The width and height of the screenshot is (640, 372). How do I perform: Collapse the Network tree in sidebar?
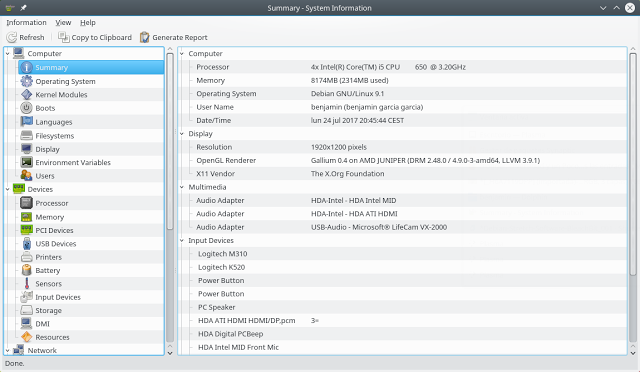(7, 350)
